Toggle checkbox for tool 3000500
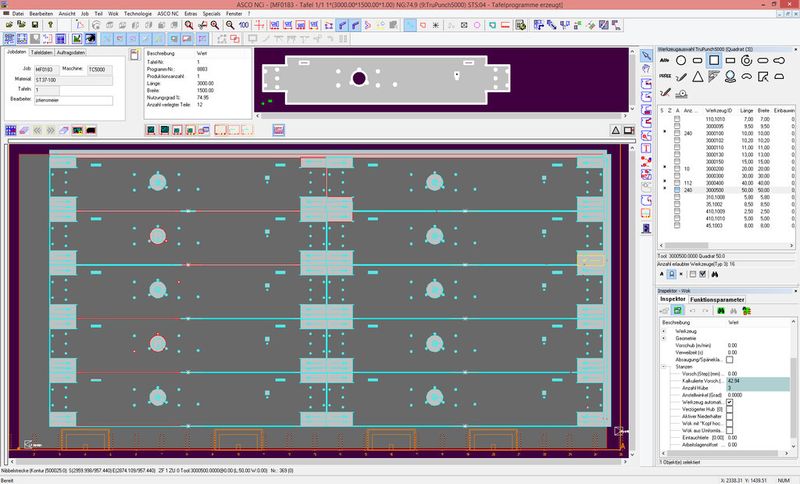The width and height of the screenshot is (800, 484). coord(677,190)
